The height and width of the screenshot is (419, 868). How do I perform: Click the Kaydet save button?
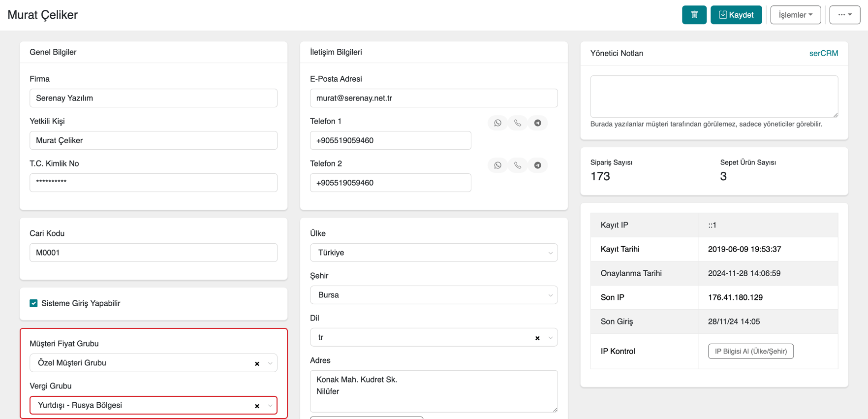736,15
